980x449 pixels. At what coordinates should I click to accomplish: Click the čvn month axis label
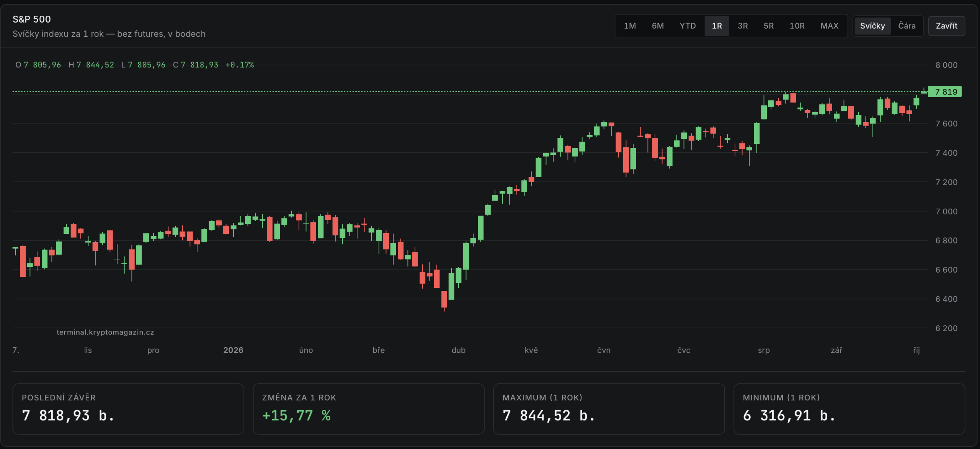[604, 350]
